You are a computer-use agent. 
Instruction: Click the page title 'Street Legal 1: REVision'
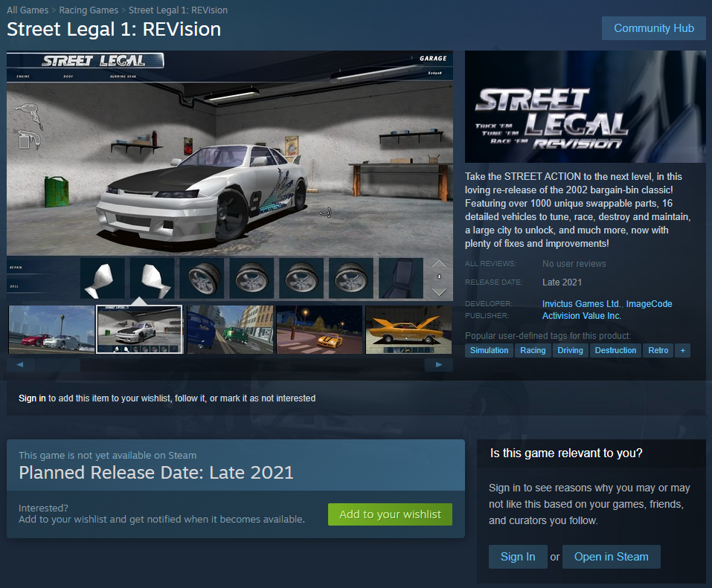114,29
